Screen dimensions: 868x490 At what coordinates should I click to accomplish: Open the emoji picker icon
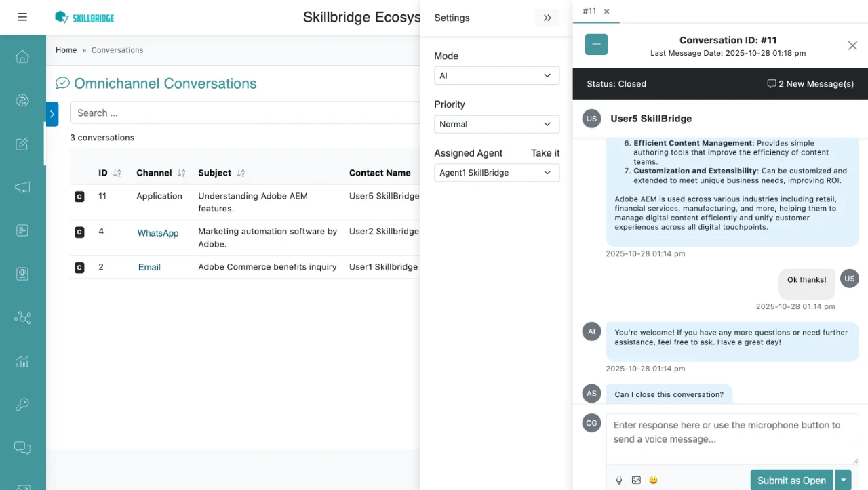[x=653, y=480]
